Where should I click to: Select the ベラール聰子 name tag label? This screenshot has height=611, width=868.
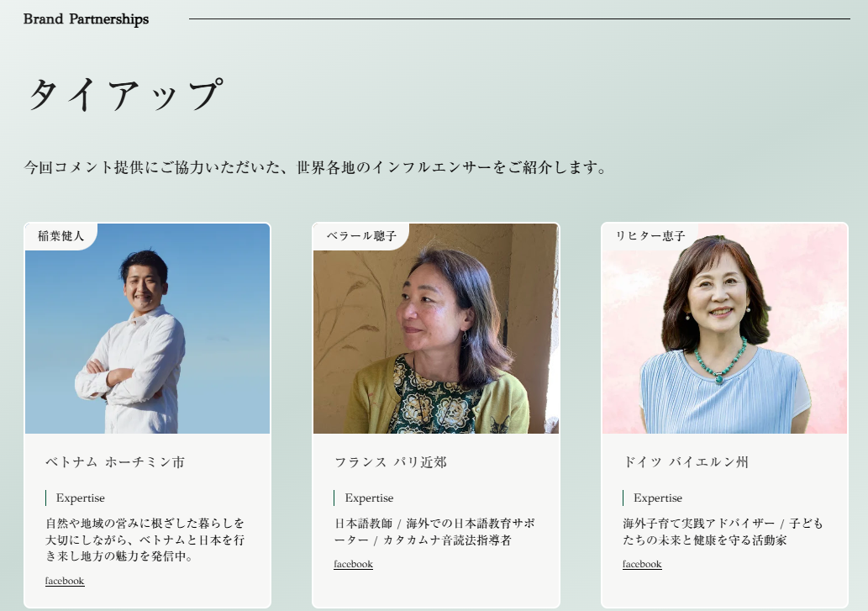pyautogui.click(x=361, y=236)
